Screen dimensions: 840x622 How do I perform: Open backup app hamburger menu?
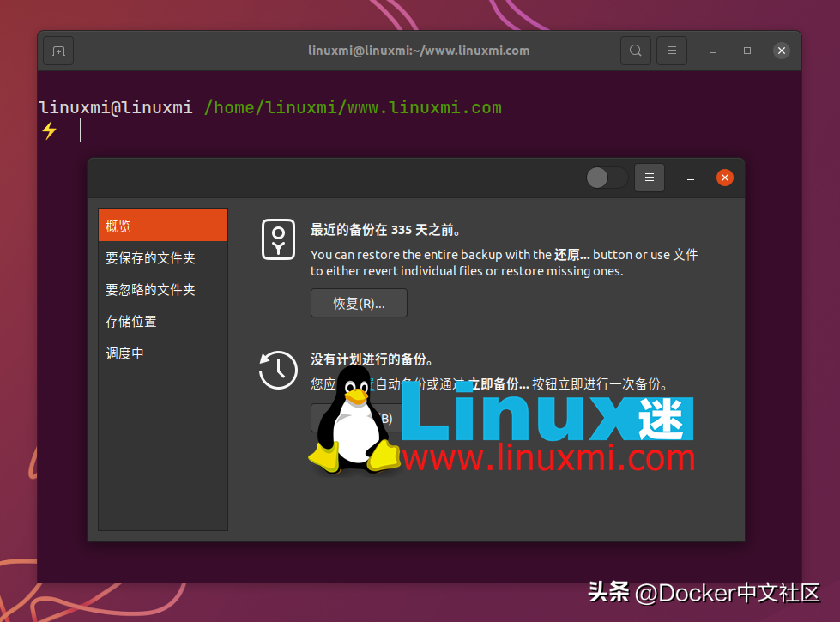pyautogui.click(x=650, y=178)
